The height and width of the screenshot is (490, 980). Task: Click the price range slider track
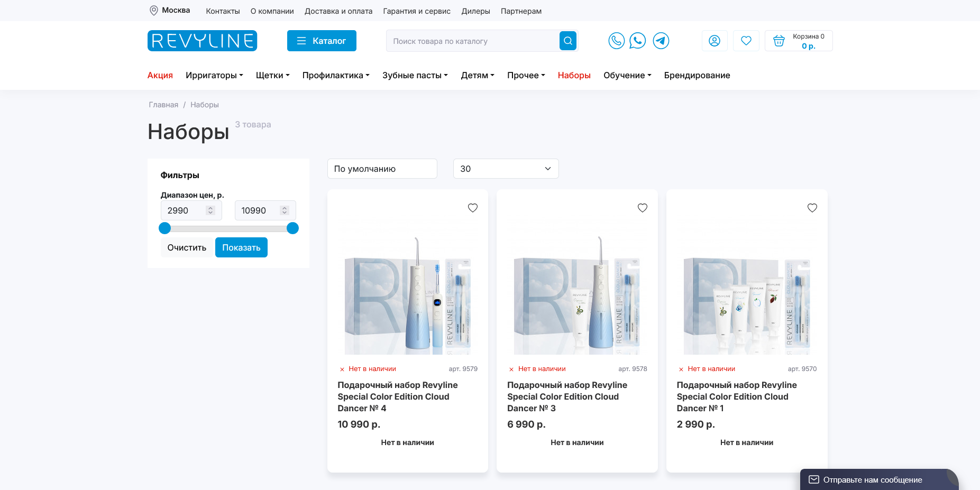point(228,228)
